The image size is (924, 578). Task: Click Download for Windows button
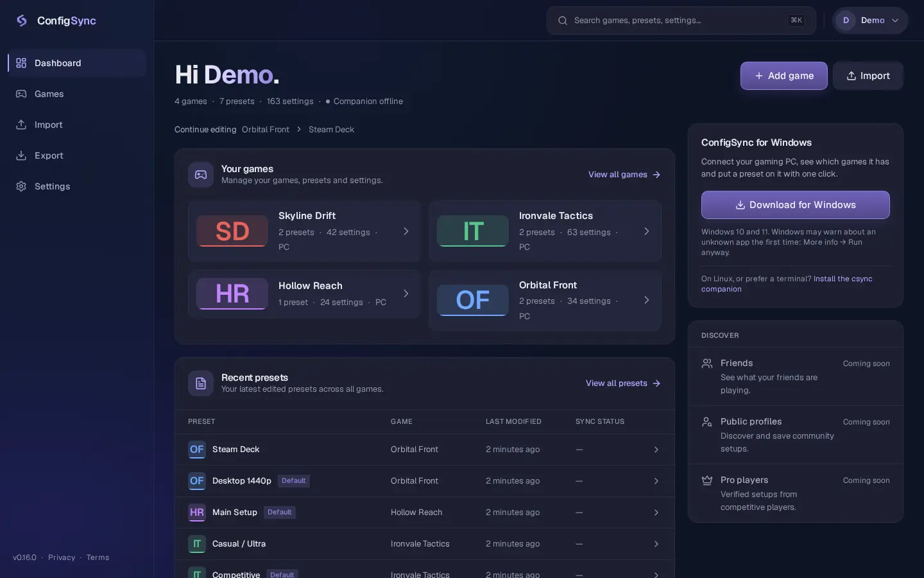tap(796, 205)
